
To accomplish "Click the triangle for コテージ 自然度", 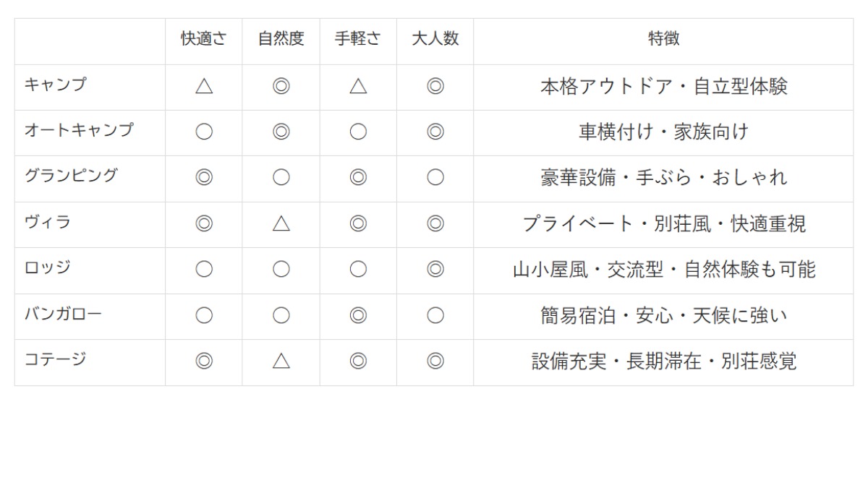I will tap(281, 361).
